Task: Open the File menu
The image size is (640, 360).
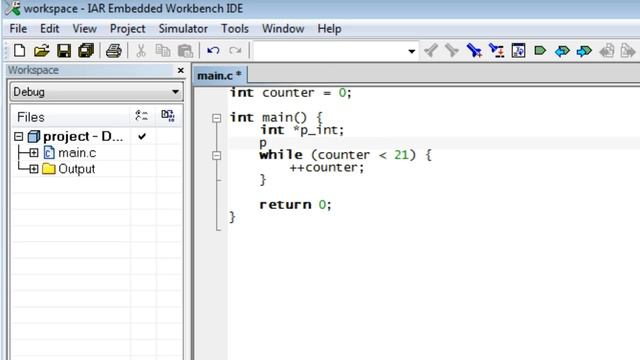Action: (18, 29)
